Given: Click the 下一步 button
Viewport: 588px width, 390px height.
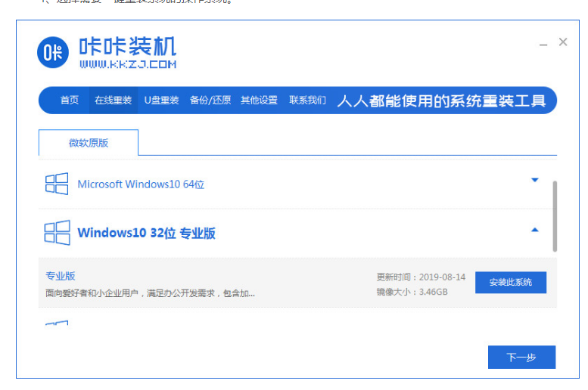Looking at the screenshot, I should (521, 357).
